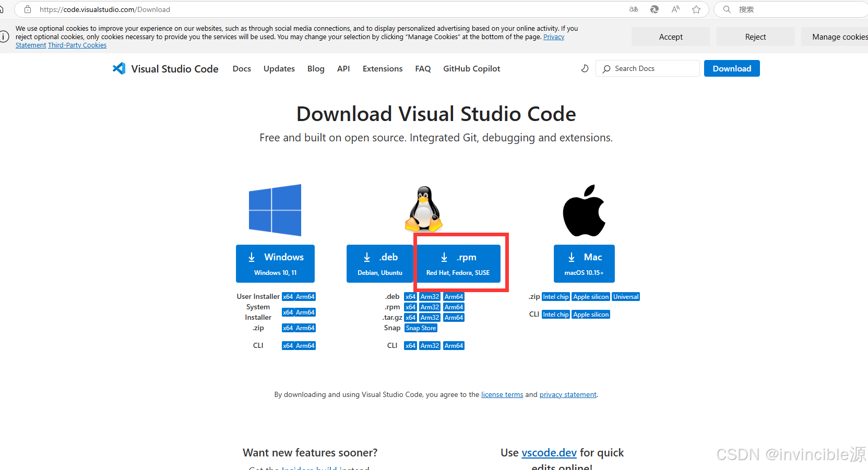Image resolution: width=868 pixels, height=470 pixels.
Task: Select Arm32 in Linux .rpm row
Action: tap(430, 307)
